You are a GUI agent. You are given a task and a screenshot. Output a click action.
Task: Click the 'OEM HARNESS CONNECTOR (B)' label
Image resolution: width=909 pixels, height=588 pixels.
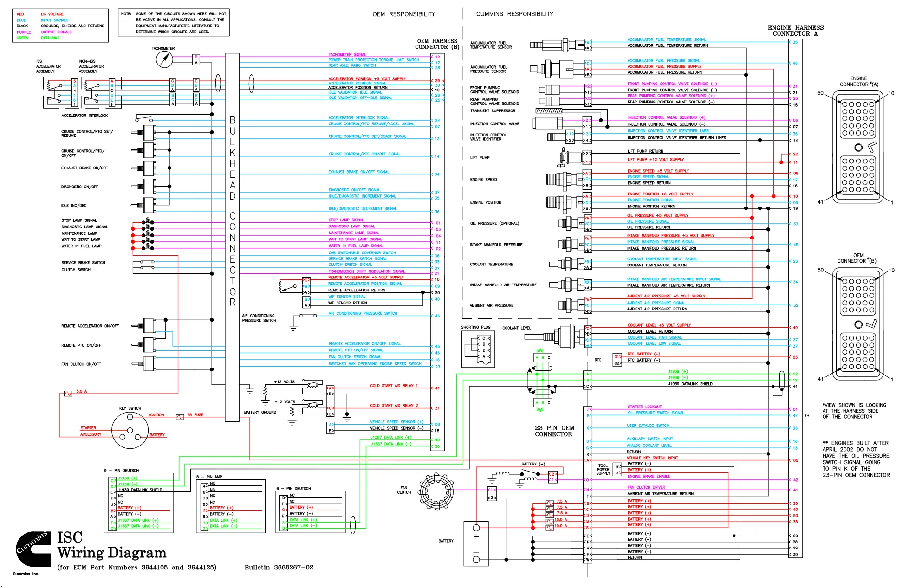click(437, 44)
